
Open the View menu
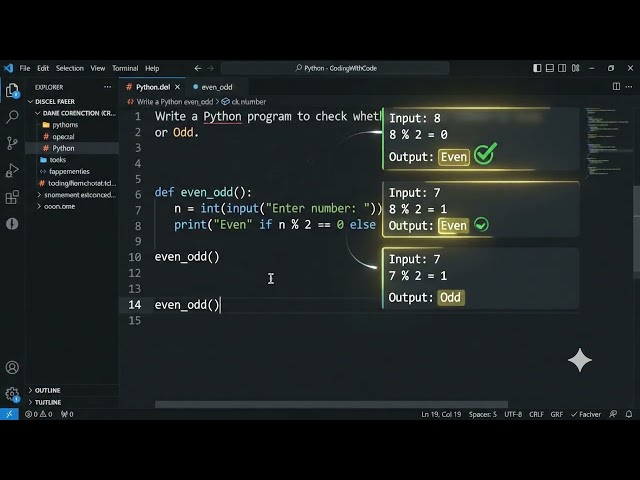click(x=98, y=68)
